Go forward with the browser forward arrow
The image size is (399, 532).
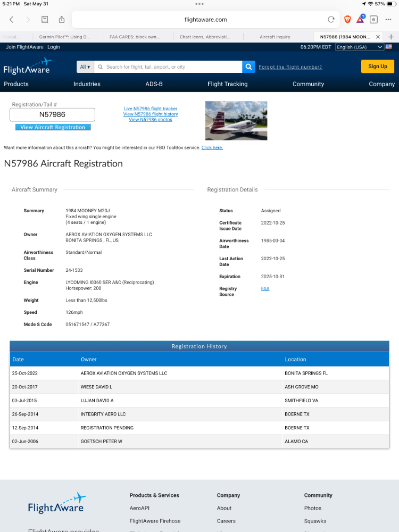pyautogui.click(x=28, y=20)
